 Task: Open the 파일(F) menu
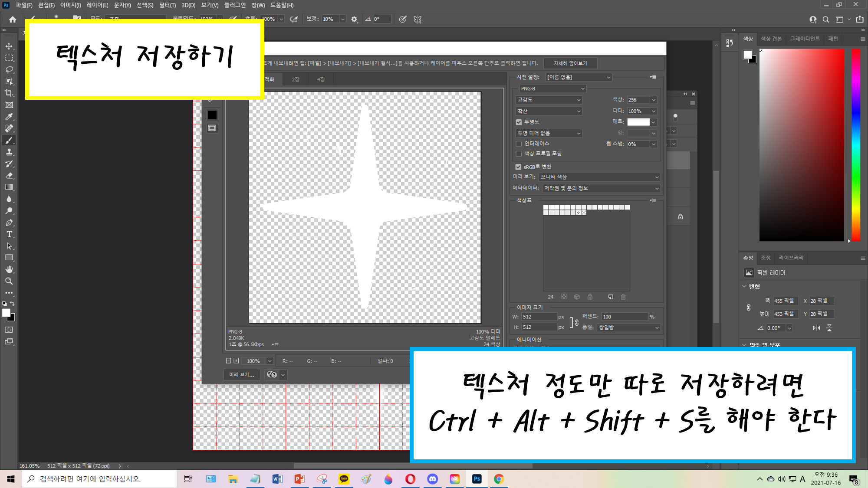coord(24,5)
